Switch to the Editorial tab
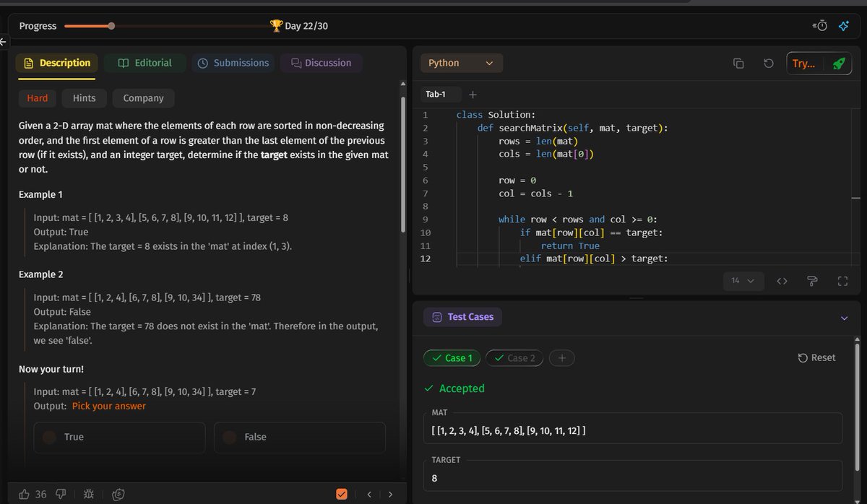The height and width of the screenshot is (504, 867). 145,64
